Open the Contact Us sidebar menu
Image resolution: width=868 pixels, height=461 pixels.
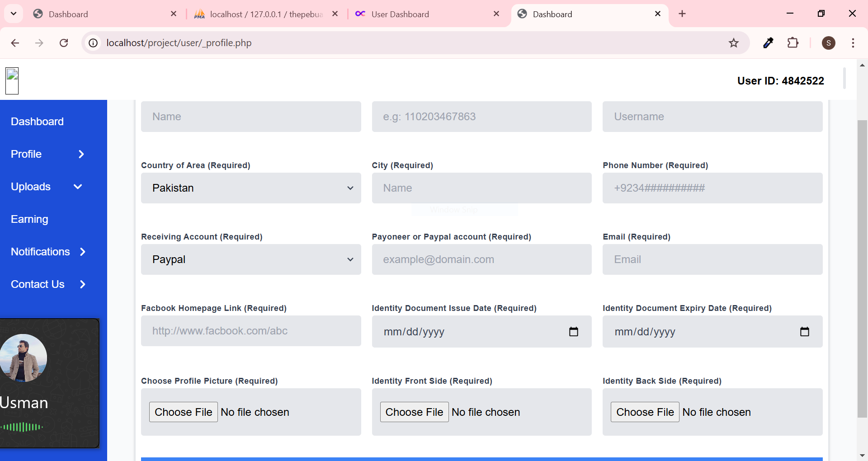(38, 284)
